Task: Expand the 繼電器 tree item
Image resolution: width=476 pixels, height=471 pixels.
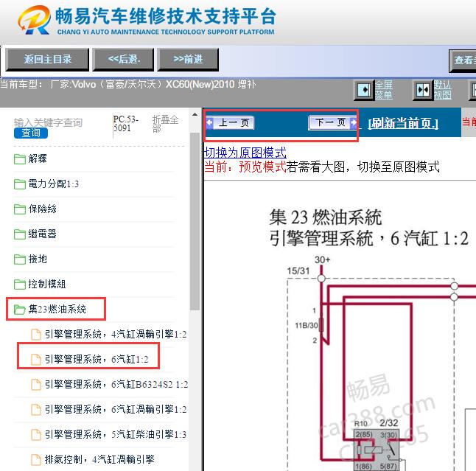Action: [42, 234]
